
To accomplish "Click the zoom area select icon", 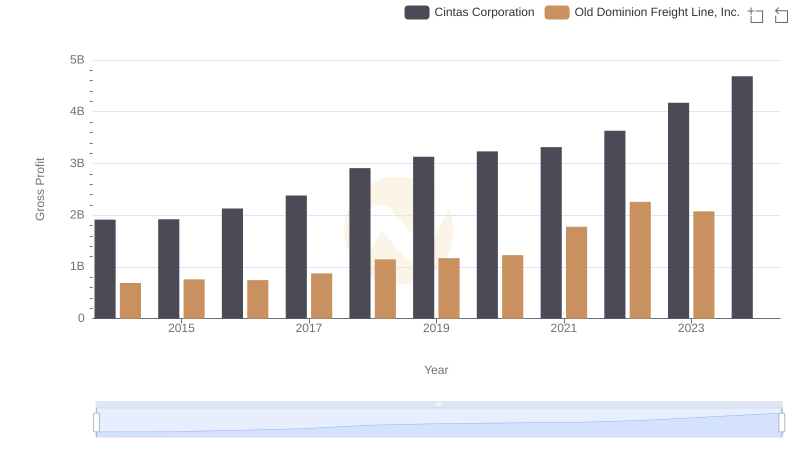I will 756,15.
